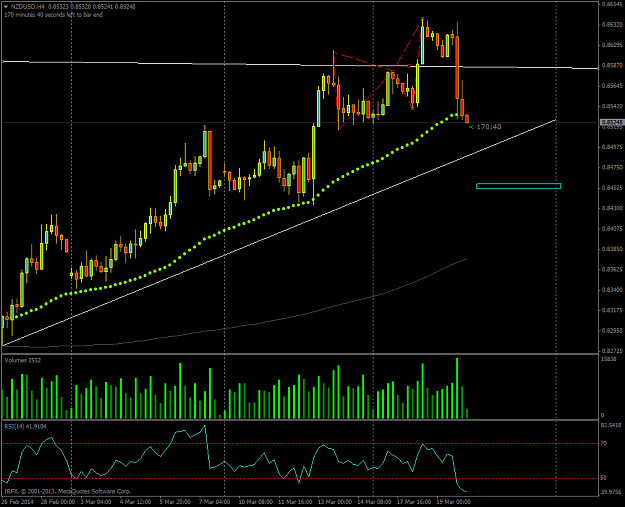625x507 pixels.
Task: Click the 0.85870 price axis label
Action: pyautogui.click(x=612, y=65)
